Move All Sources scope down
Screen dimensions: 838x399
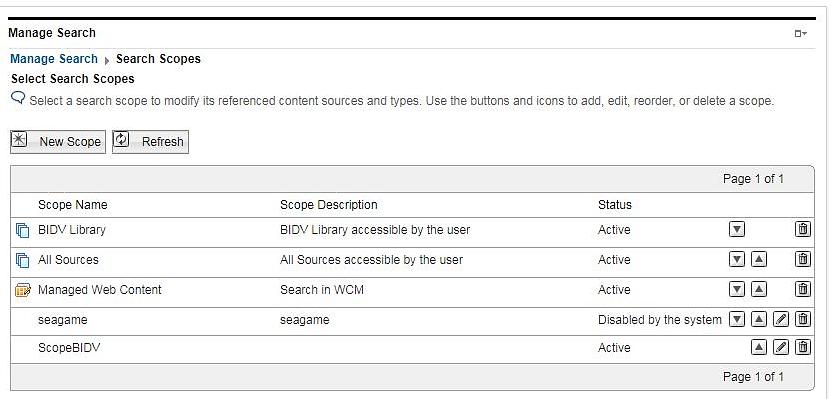point(736,260)
